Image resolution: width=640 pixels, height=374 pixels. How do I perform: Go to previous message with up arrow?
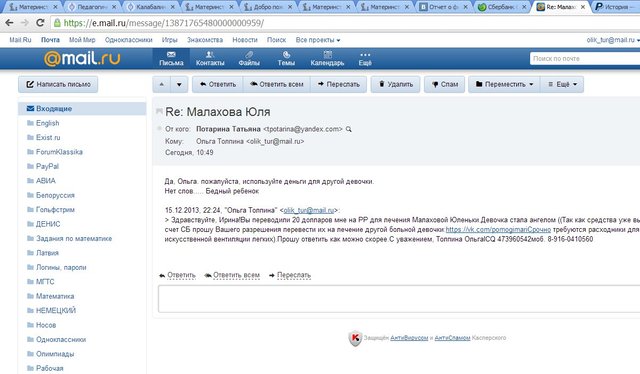pos(162,85)
